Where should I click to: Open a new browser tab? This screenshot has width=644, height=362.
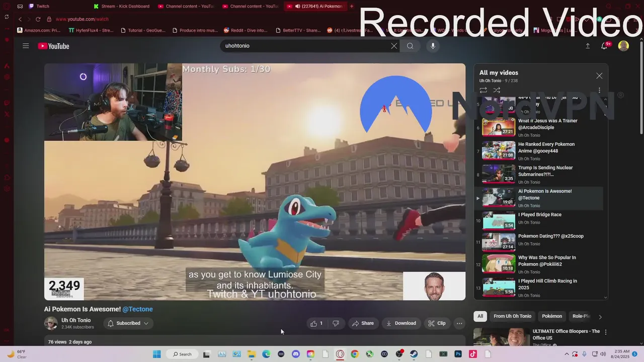[x=352, y=6]
